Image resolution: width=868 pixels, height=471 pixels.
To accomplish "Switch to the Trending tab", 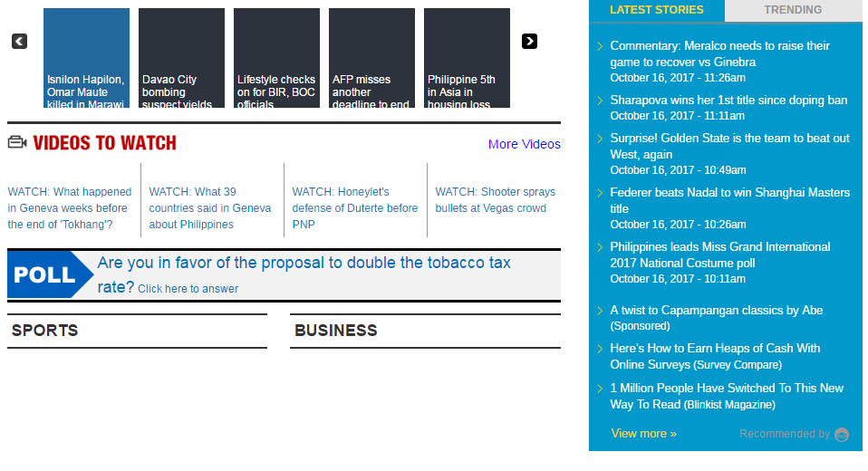I will [x=793, y=10].
